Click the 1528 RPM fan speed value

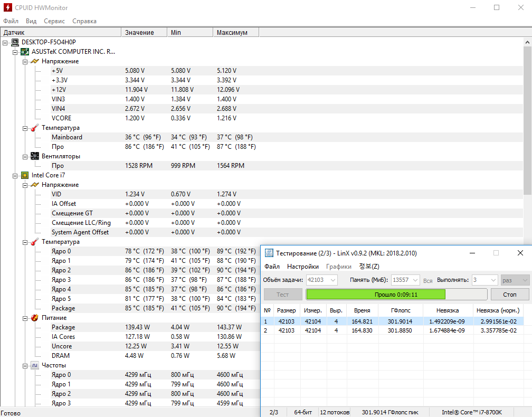(139, 166)
